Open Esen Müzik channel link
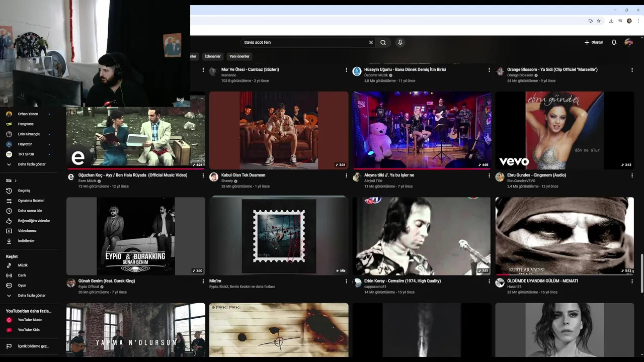This screenshot has height=362, width=644. point(88,181)
